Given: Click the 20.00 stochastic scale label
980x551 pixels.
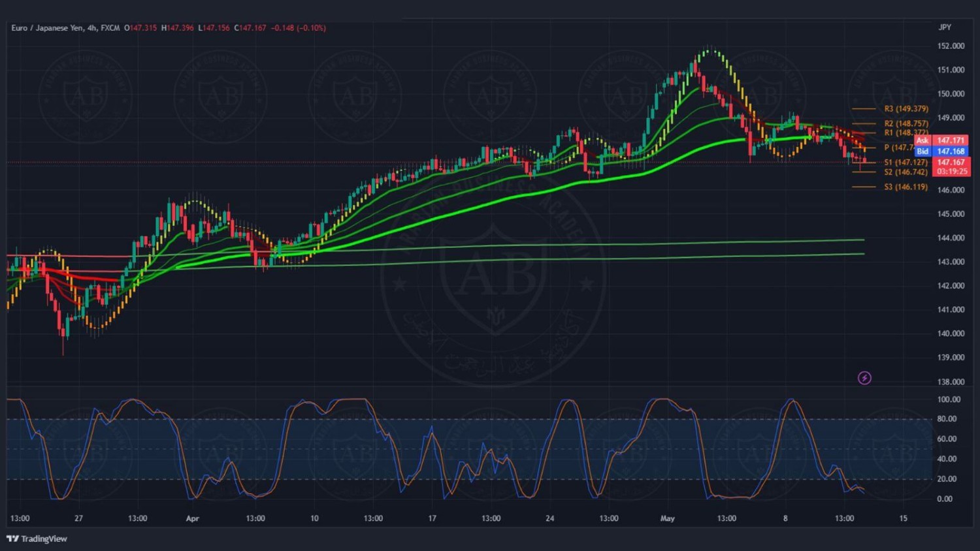Looking at the screenshot, I should coord(947,479).
